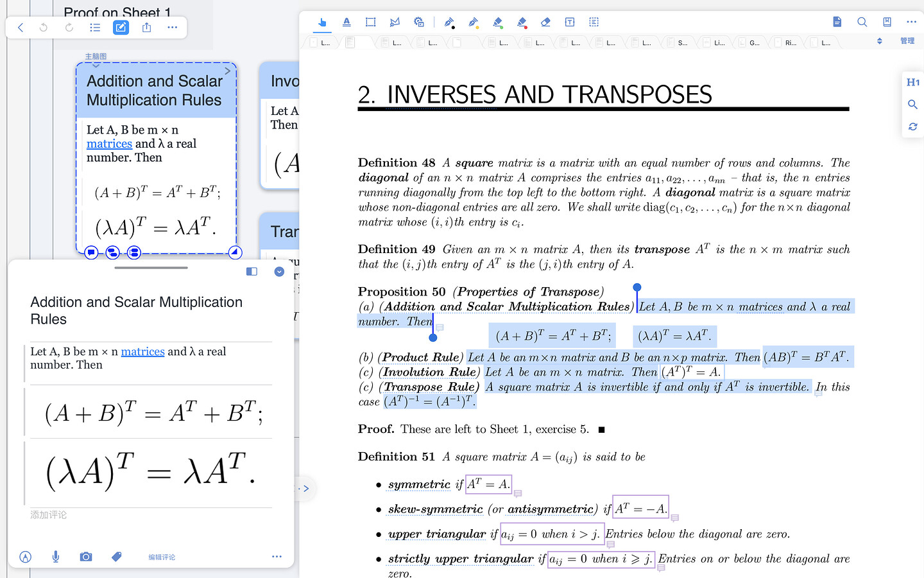
Task: Open mindmap toolbar more options
Action: [x=172, y=28]
